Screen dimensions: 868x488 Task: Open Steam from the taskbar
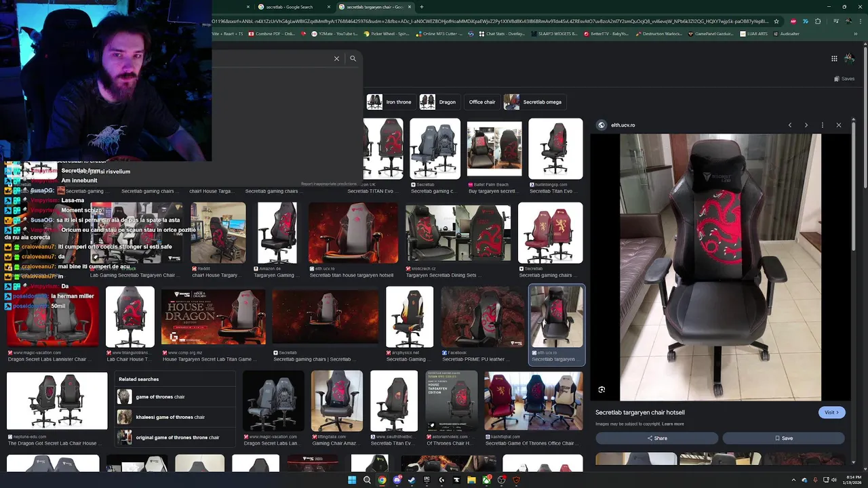point(412,480)
